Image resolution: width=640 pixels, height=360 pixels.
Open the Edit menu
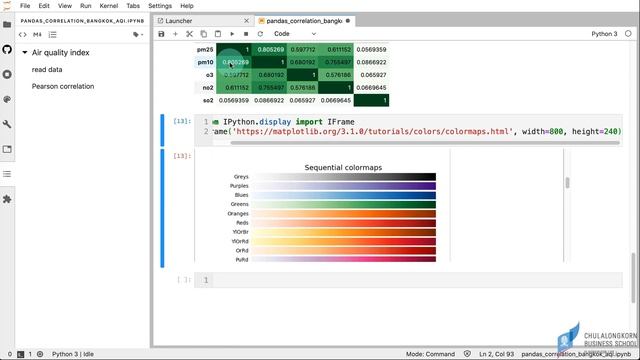(x=44, y=6)
